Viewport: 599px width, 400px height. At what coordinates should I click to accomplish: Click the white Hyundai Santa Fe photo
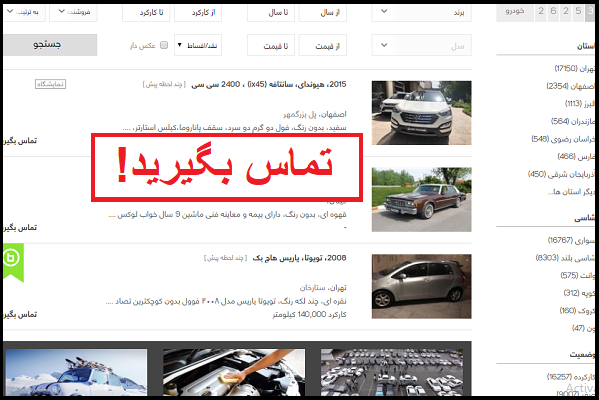tap(421, 113)
